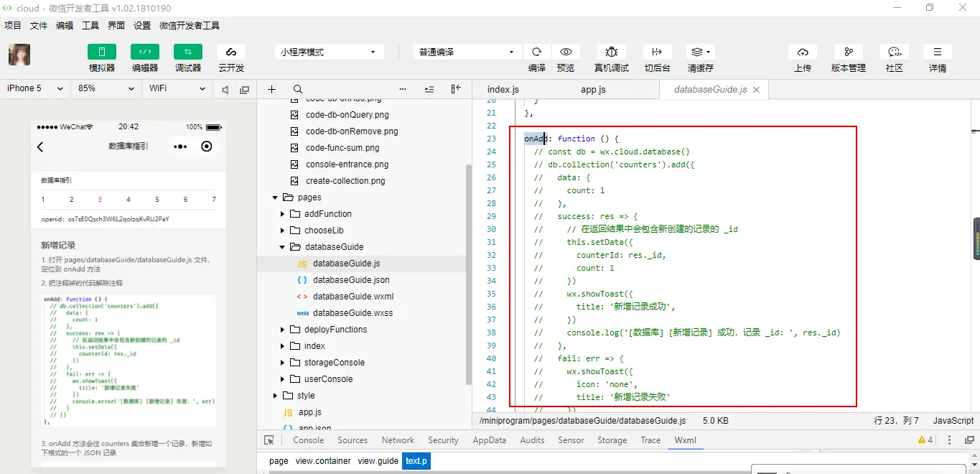Click the element inspector picker icon
The image size is (980, 474).
tap(269, 440)
